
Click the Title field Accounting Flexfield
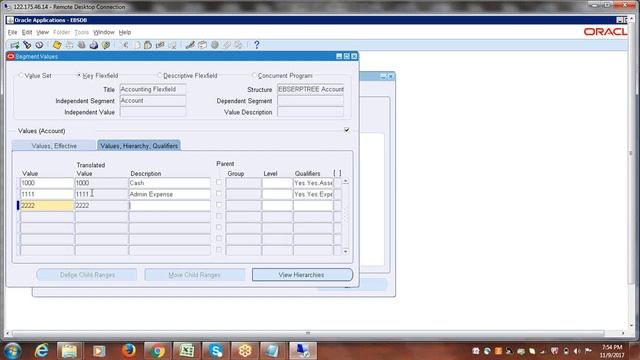pyautogui.click(x=153, y=89)
